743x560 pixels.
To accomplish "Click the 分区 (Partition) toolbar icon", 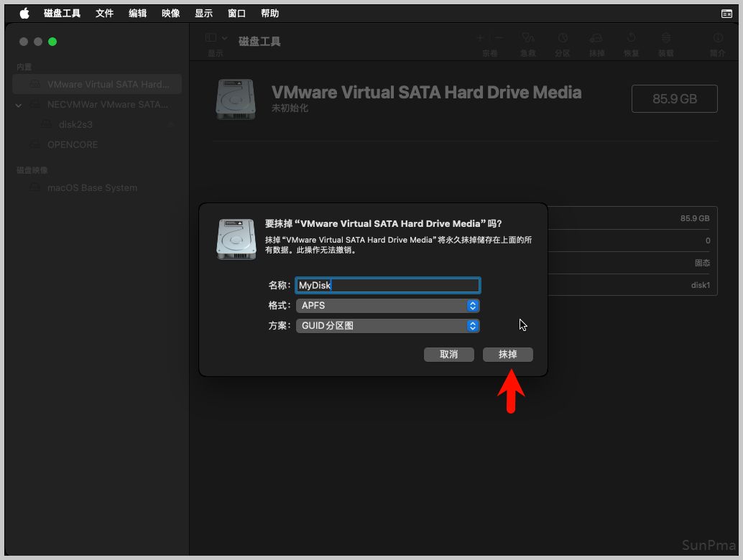I will coord(563,39).
